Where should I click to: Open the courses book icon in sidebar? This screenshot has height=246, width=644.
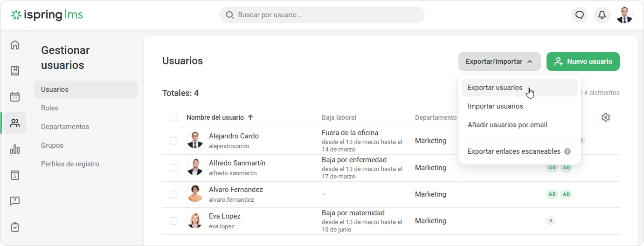click(15, 71)
